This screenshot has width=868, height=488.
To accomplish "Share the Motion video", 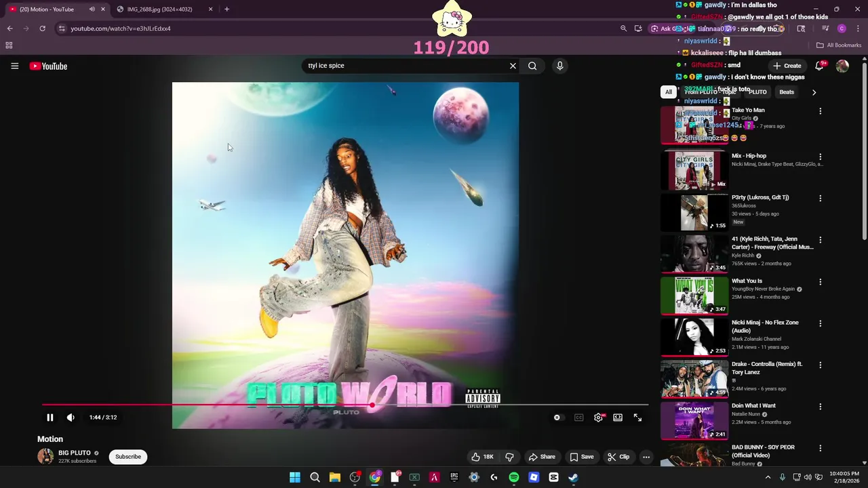I will click(542, 457).
